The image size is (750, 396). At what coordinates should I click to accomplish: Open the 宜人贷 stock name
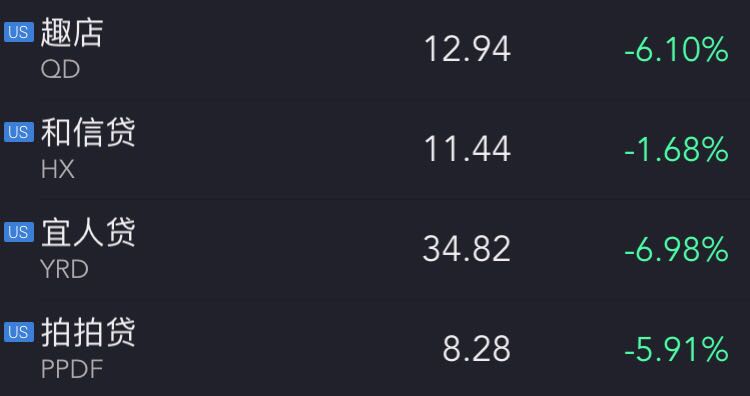coord(88,232)
